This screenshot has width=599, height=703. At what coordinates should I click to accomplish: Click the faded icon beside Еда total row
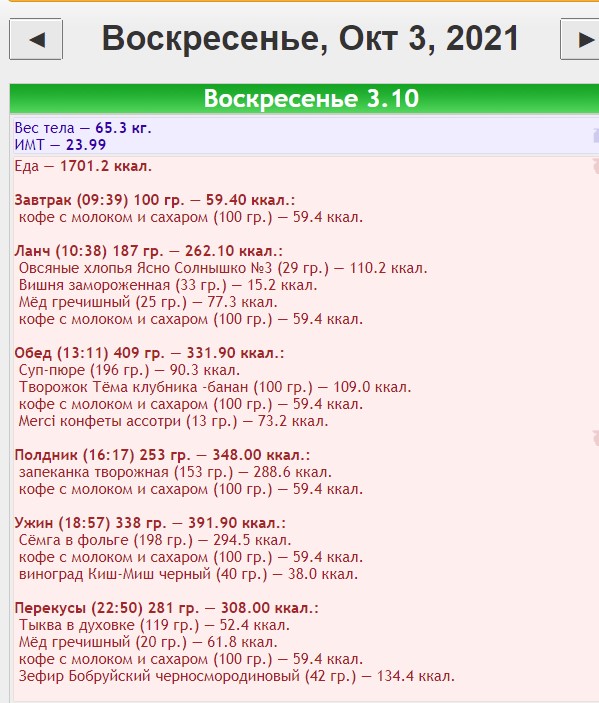(596, 166)
